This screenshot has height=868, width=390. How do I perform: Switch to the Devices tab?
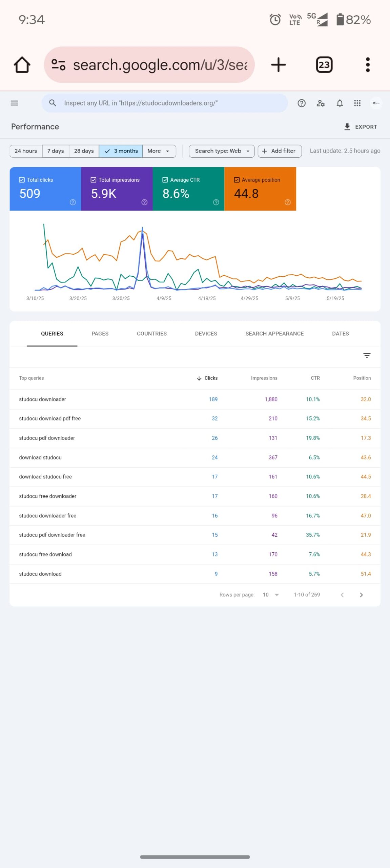click(x=206, y=334)
